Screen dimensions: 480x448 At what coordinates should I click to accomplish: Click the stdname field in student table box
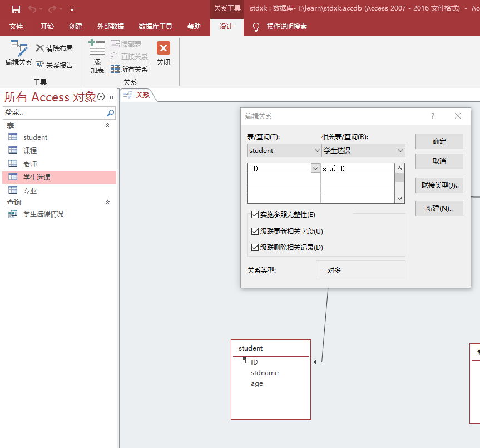pyautogui.click(x=265, y=373)
